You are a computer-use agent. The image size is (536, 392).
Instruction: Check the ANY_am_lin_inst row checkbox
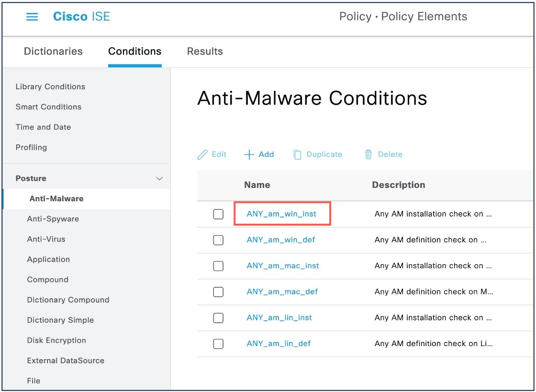[x=218, y=318]
